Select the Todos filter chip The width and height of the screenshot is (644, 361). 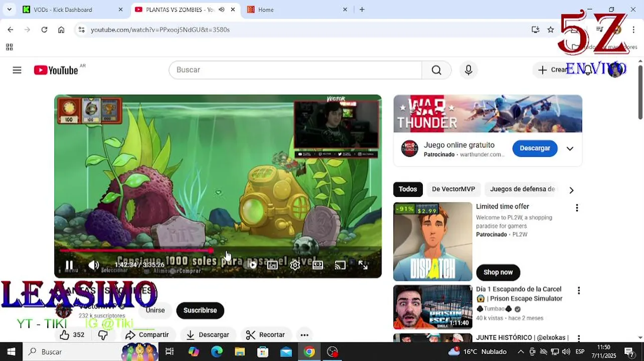[408, 189]
